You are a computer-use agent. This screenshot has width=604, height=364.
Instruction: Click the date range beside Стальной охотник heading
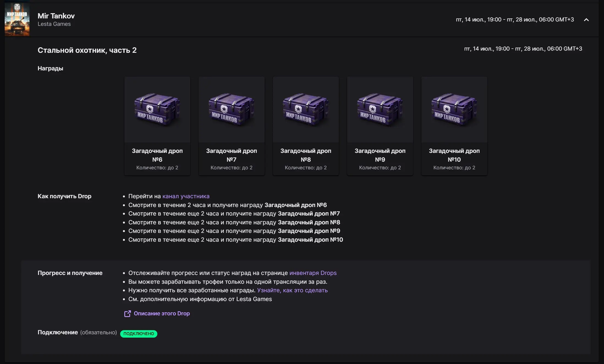coord(523,49)
